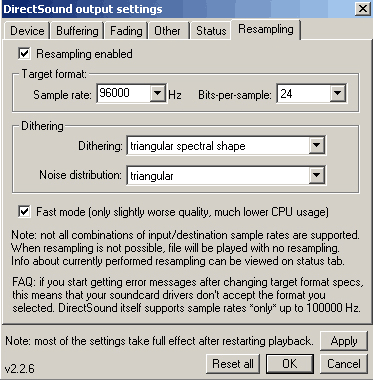Go to the Fading tab
This screenshot has height=380, width=373.
pyautogui.click(x=126, y=31)
